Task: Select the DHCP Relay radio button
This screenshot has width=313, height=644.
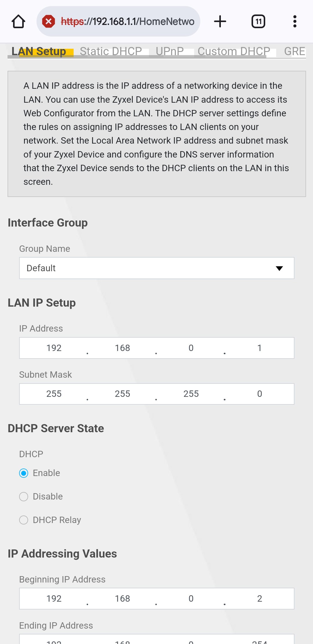Action: pyautogui.click(x=24, y=520)
